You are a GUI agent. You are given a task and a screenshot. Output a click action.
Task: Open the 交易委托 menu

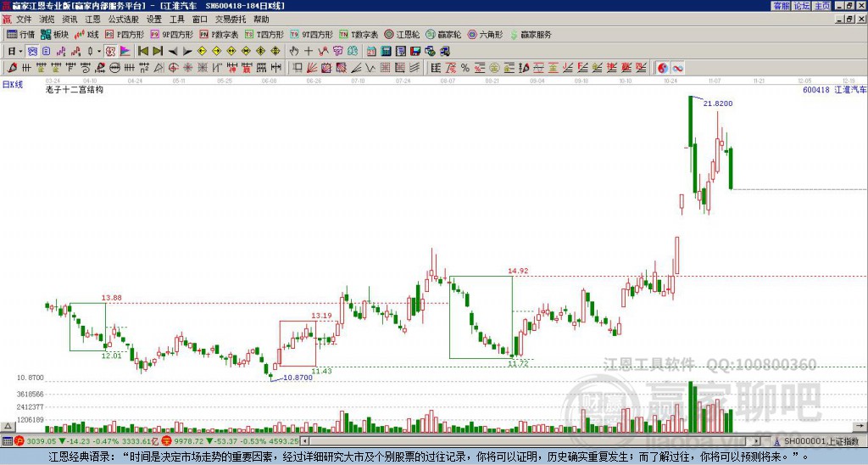[x=231, y=20]
